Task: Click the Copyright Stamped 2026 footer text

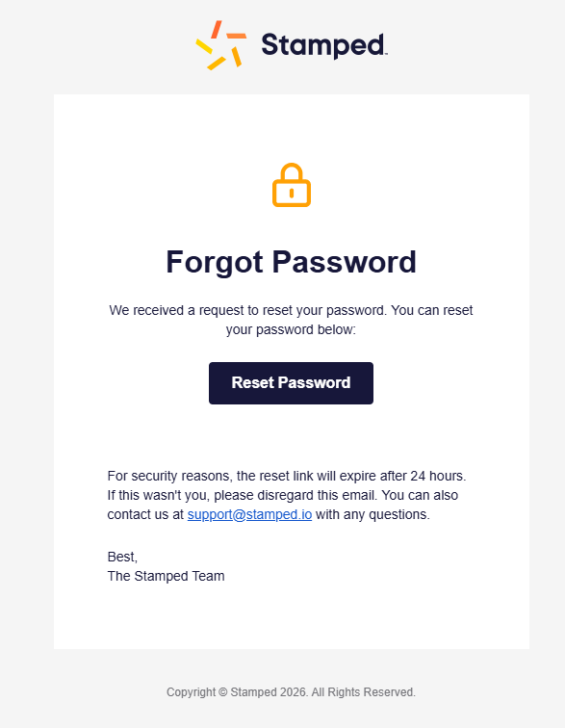Action: tap(291, 692)
